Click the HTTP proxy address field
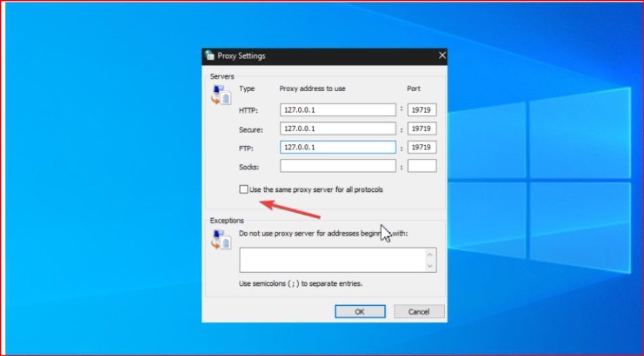 [x=338, y=110]
